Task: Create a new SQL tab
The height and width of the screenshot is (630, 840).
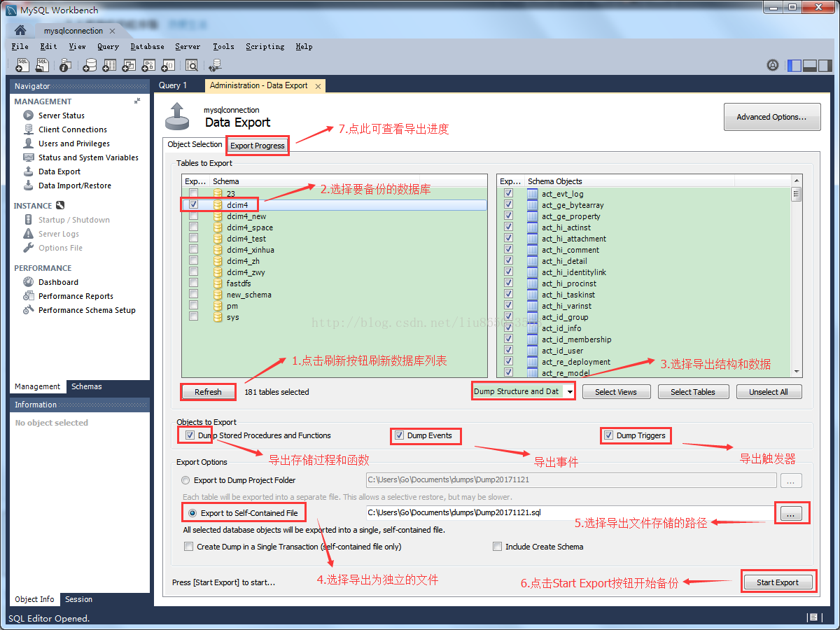Action: [22, 65]
